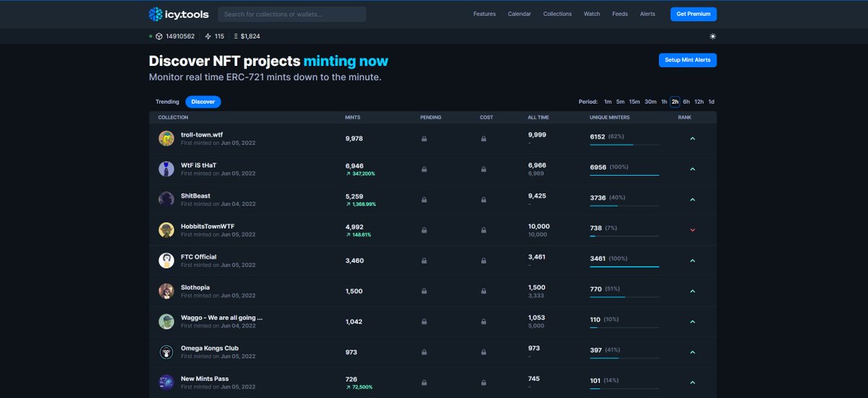
Task: Click rank up arrow for FTC Official
Action: click(x=692, y=261)
